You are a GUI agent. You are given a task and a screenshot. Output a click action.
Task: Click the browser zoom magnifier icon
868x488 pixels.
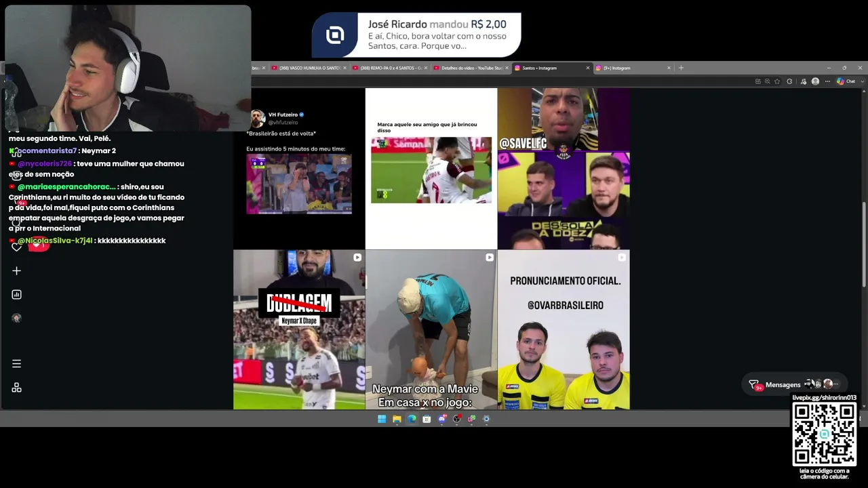click(768, 81)
